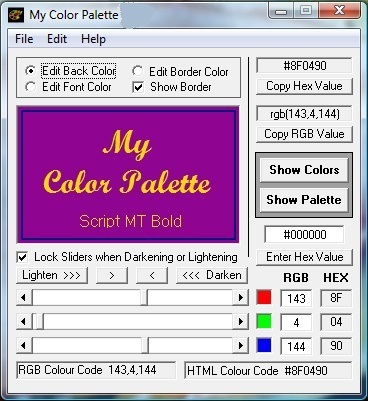This screenshot has height=401, width=368.
Task: Click the red slider thumb
Action: 144,297
